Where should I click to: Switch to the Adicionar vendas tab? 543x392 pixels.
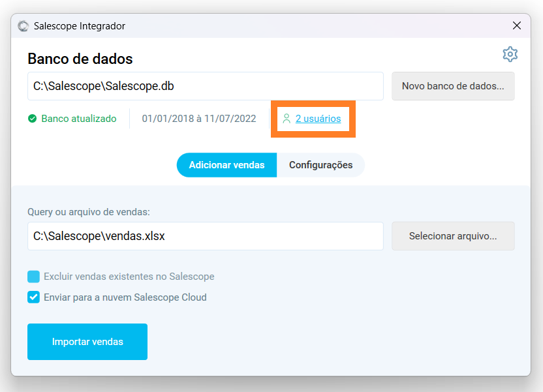click(227, 165)
